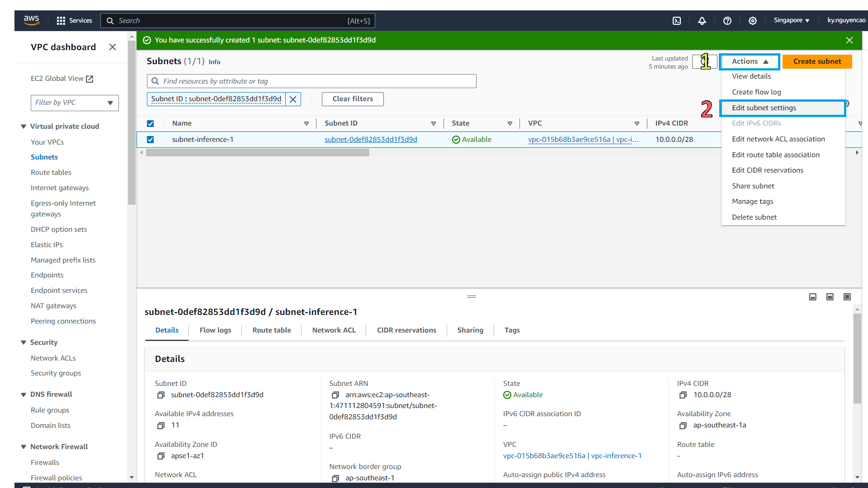The height and width of the screenshot is (488, 868).
Task: Click the copy icon next to Subnet ARN
Action: pos(335,394)
